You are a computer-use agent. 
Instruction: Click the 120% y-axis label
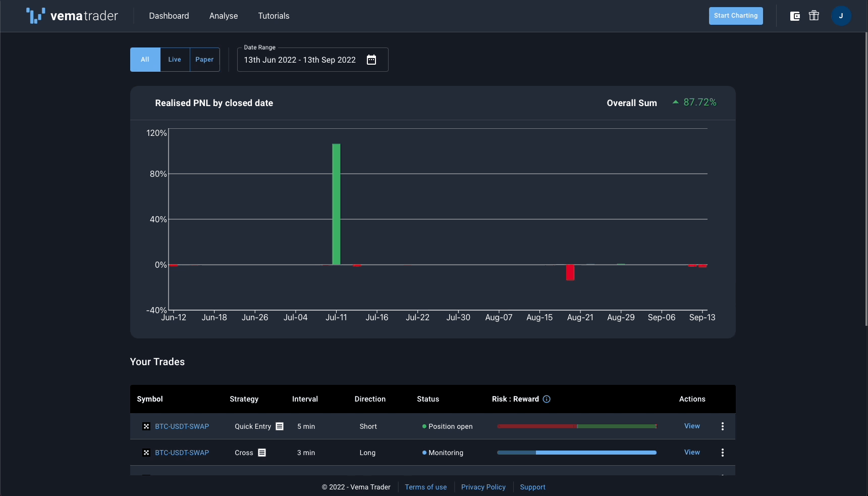156,133
